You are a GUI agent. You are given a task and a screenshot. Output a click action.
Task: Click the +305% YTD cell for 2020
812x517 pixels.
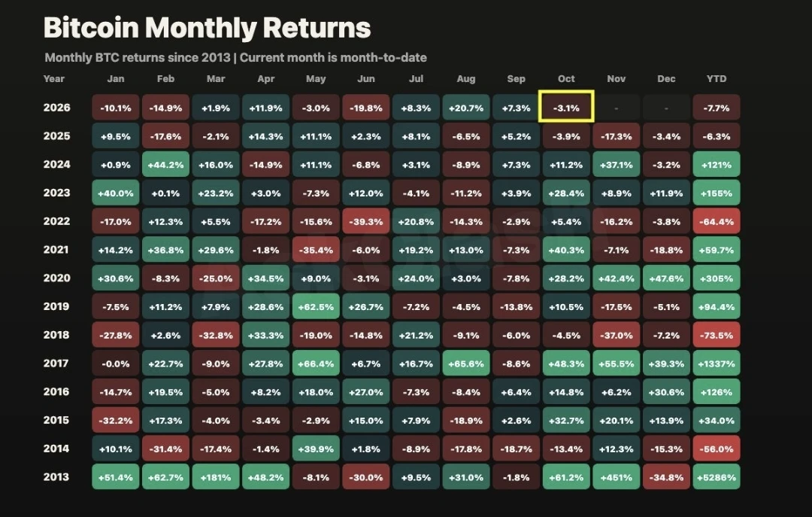717,278
